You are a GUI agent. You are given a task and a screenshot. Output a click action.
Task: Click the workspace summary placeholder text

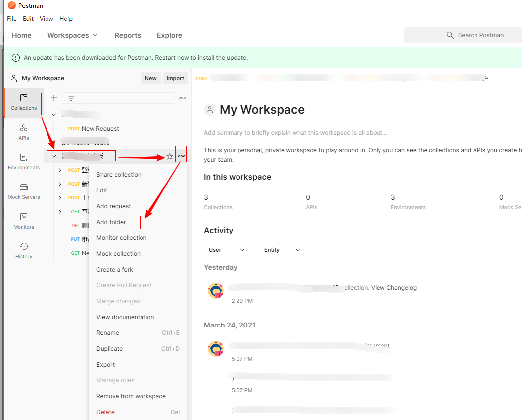coord(295,133)
